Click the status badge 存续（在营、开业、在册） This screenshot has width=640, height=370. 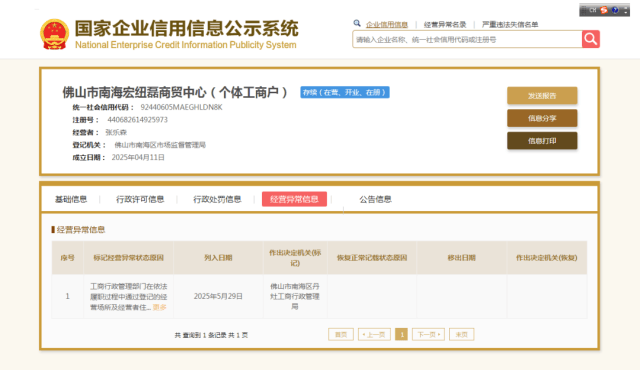click(345, 92)
